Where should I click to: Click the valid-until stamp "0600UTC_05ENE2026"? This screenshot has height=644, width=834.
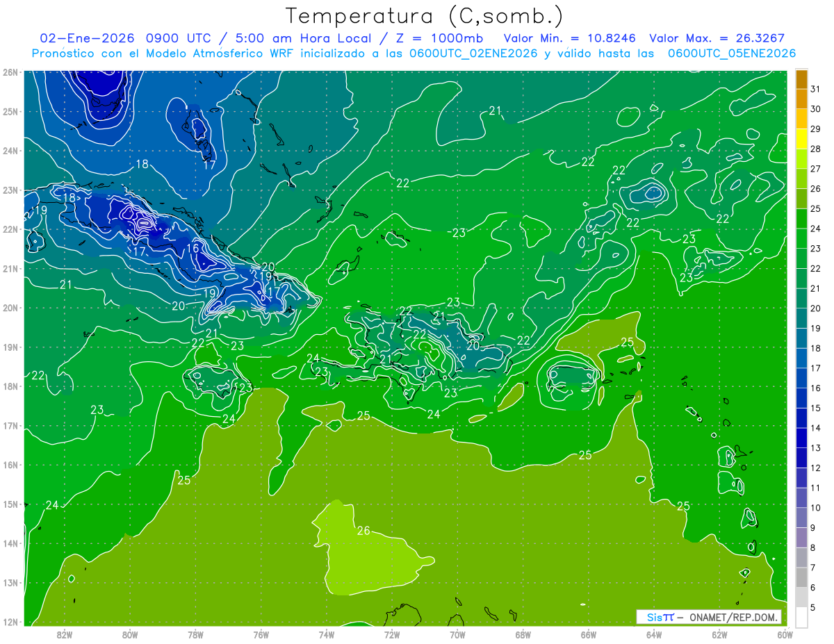click(732, 53)
